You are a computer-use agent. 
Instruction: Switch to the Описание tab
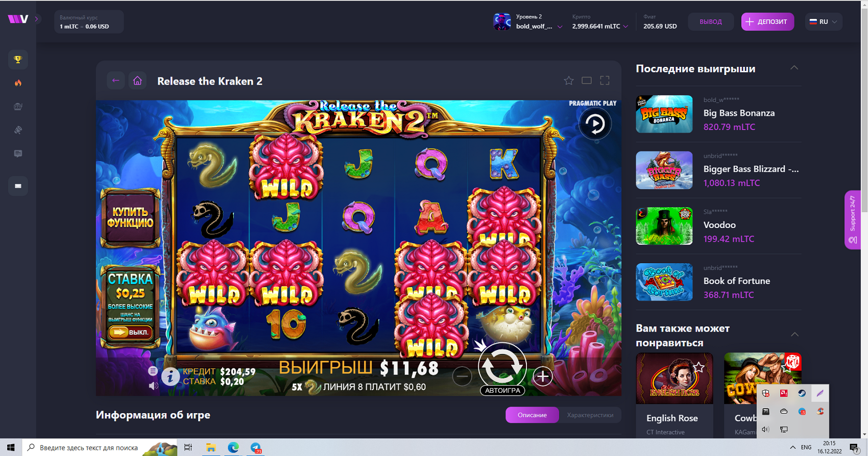532,415
